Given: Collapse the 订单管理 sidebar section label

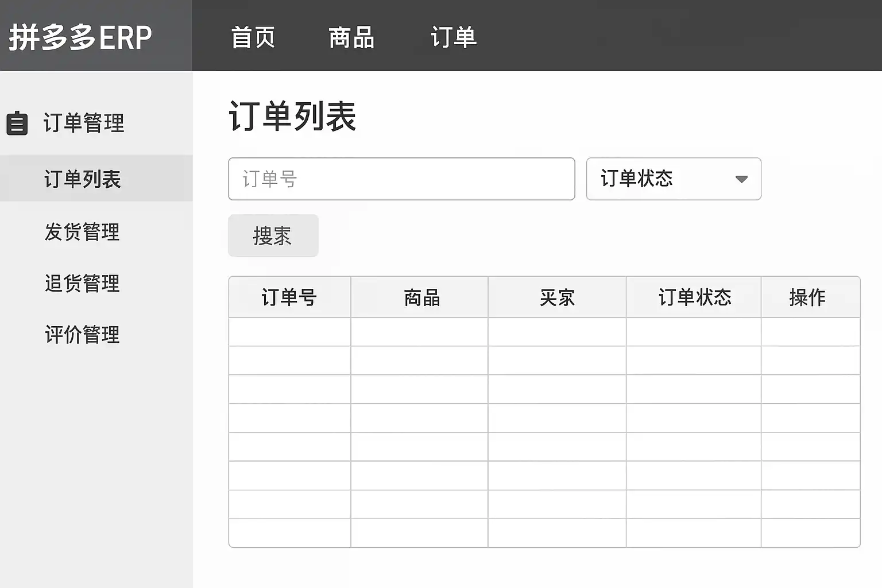Looking at the screenshot, I should pos(84,123).
